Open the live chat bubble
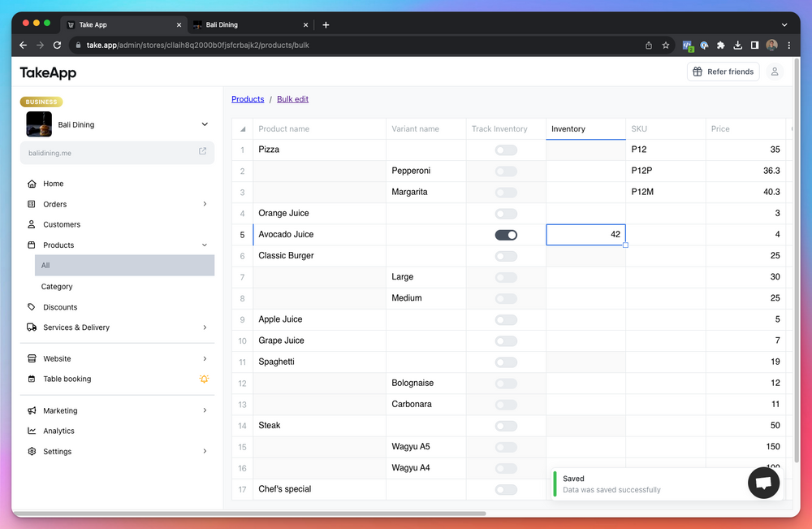 click(763, 483)
